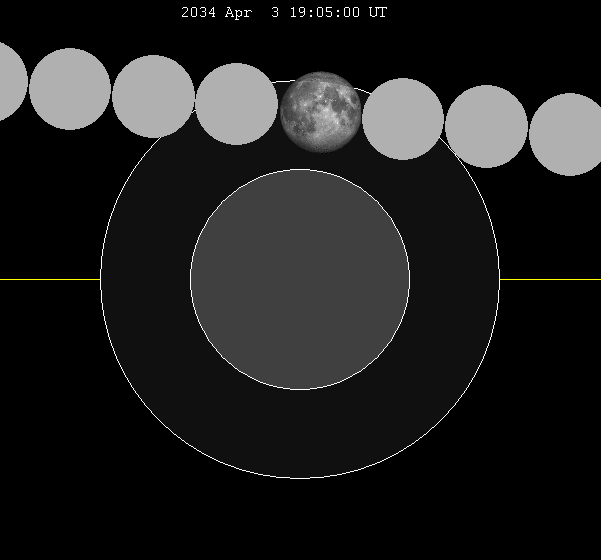This screenshot has height=560, width=601.
Task: Click the gray Moon disc touching the textured Moon's left edge
Action: coord(236,104)
